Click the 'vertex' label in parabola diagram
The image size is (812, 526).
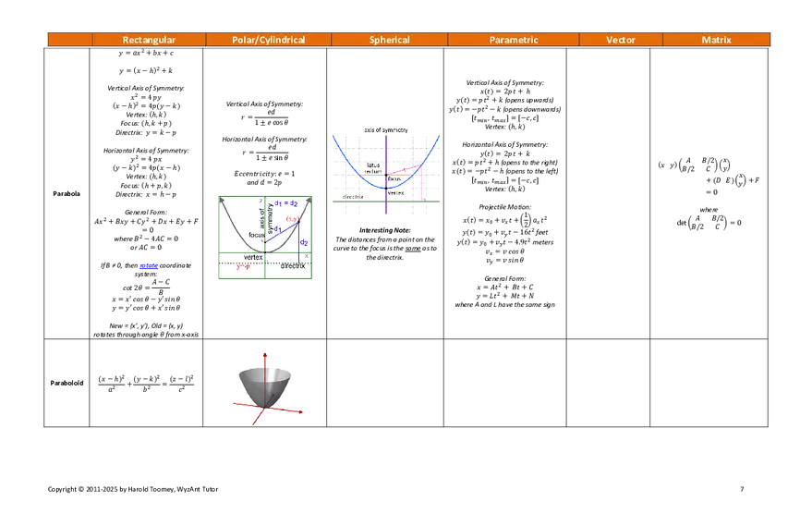point(253,257)
